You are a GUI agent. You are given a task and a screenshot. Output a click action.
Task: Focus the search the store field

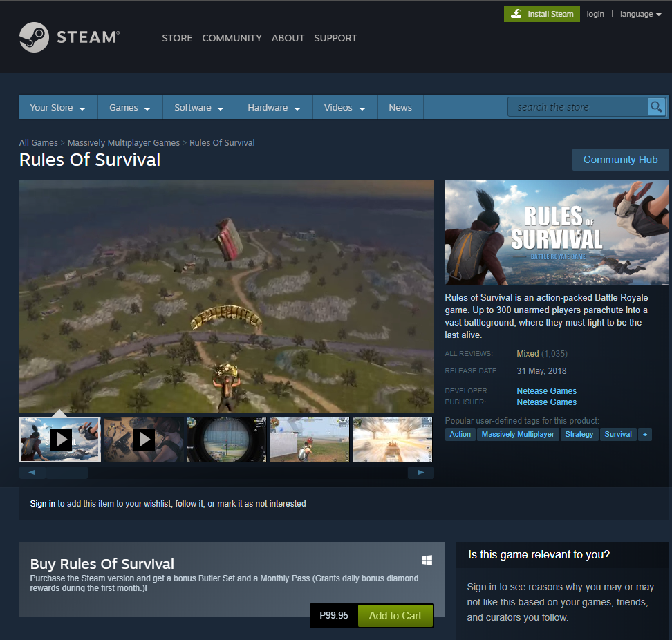click(x=577, y=106)
